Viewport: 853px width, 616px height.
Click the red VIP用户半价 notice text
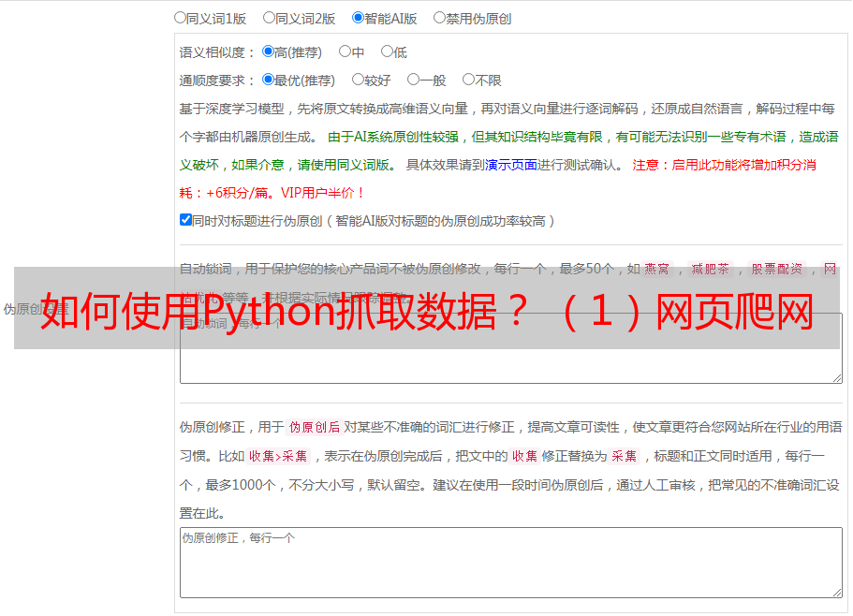(x=322, y=193)
